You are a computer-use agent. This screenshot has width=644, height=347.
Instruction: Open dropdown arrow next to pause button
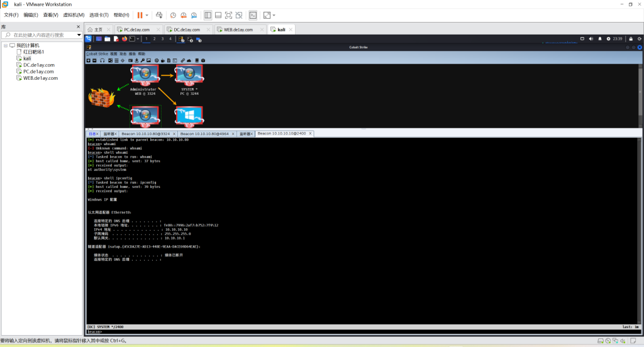[x=147, y=15]
